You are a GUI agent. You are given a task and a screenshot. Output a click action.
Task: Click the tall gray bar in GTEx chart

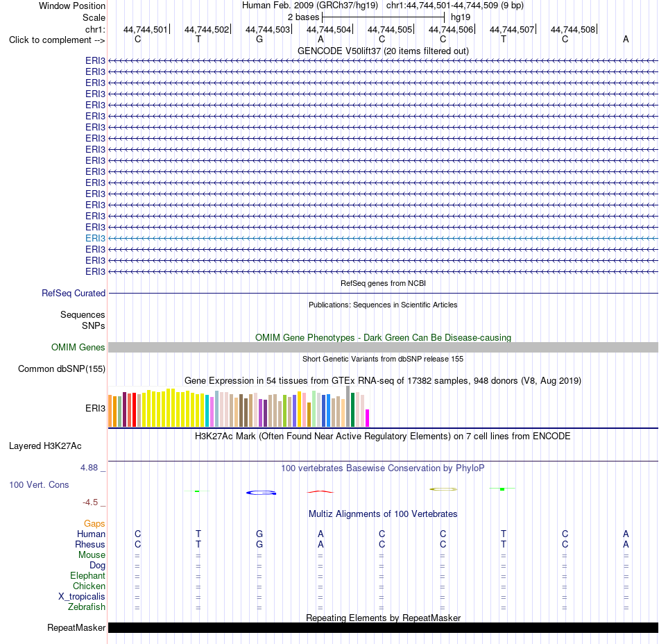pos(348,407)
